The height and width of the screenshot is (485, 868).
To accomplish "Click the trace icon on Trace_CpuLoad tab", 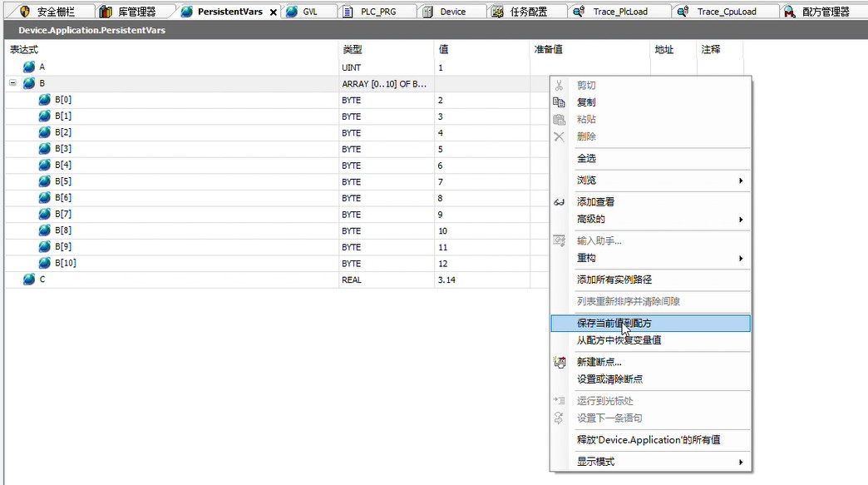I will 683,11.
